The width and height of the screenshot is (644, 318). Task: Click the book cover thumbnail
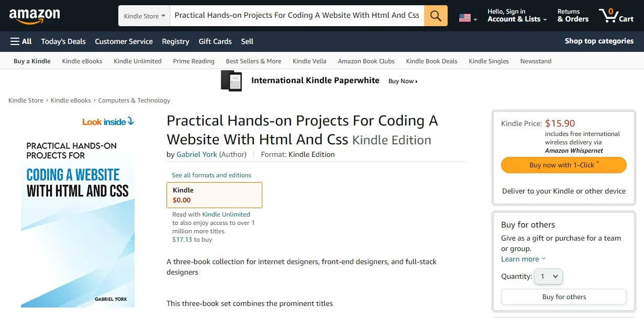click(77, 220)
